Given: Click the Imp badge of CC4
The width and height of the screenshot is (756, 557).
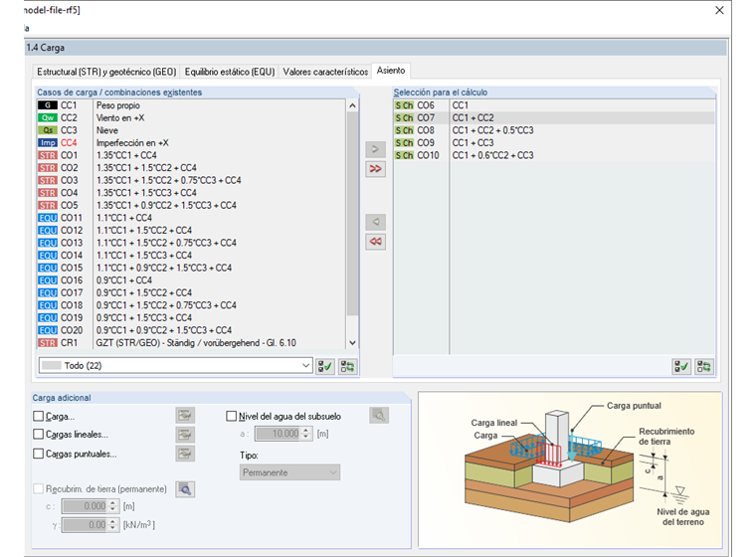Looking at the screenshot, I should pyautogui.click(x=48, y=143).
